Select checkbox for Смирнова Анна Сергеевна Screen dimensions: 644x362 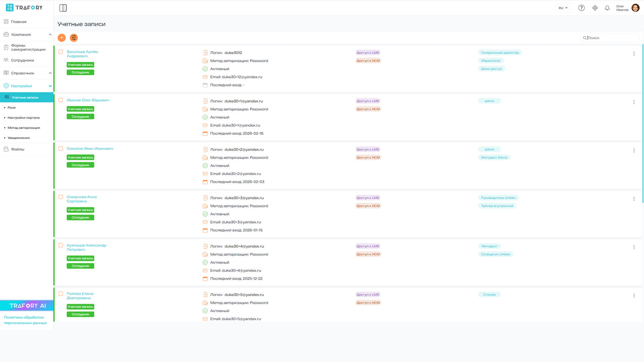click(61, 197)
